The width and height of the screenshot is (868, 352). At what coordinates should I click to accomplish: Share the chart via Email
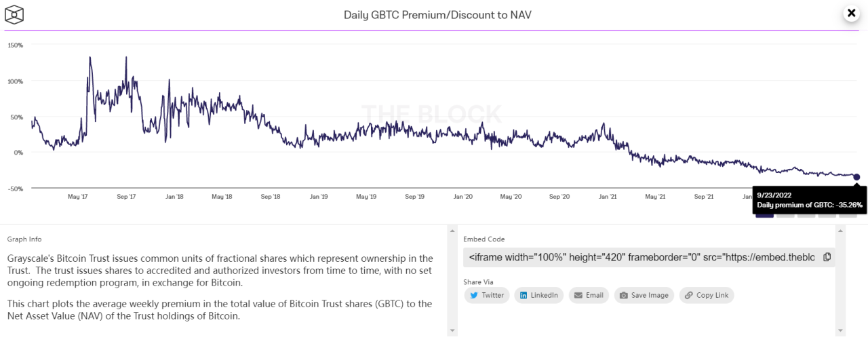click(x=589, y=295)
